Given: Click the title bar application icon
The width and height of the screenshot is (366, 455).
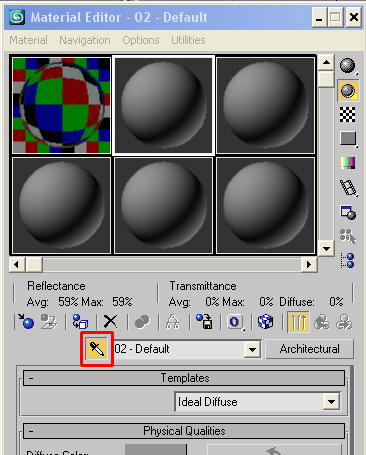Looking at the screenshot, I should coord(17,17).
